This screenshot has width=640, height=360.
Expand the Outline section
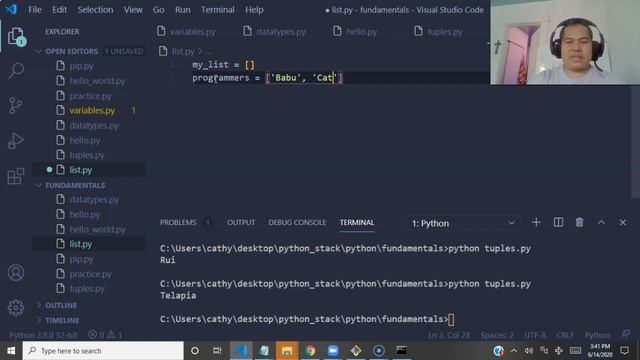61,305
